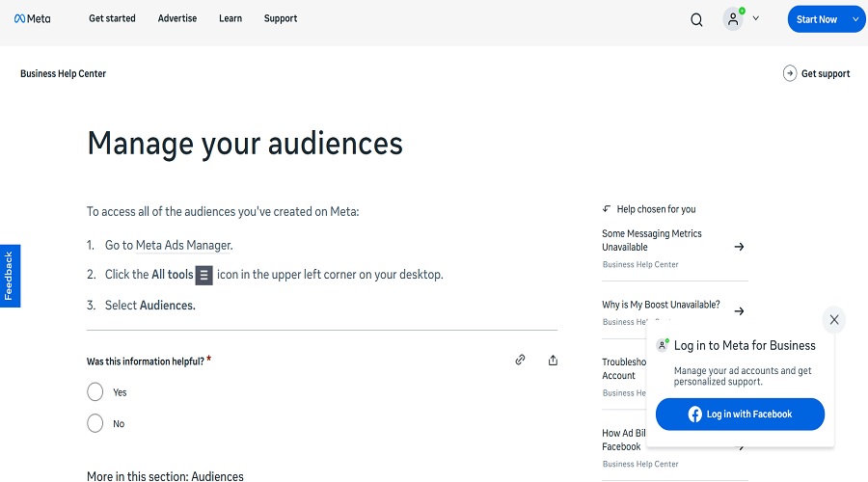This screenshot has height=482, width=868.
Task: Open Why is My Boost Unavailable? article
Action: pyautogui.click(x=661, y=305)
